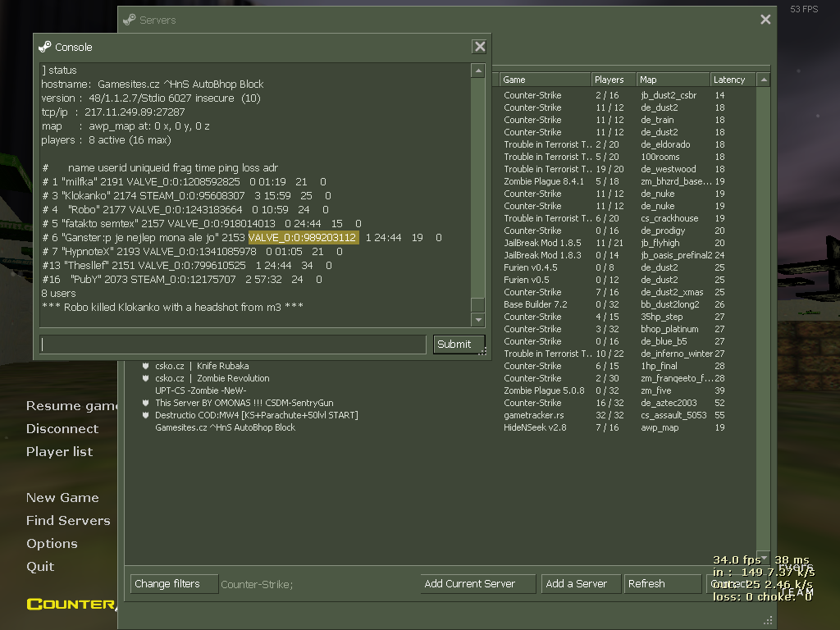Open Options from the main menu
The height and width of the screenshot is (630, 840).
pos(52,543)
